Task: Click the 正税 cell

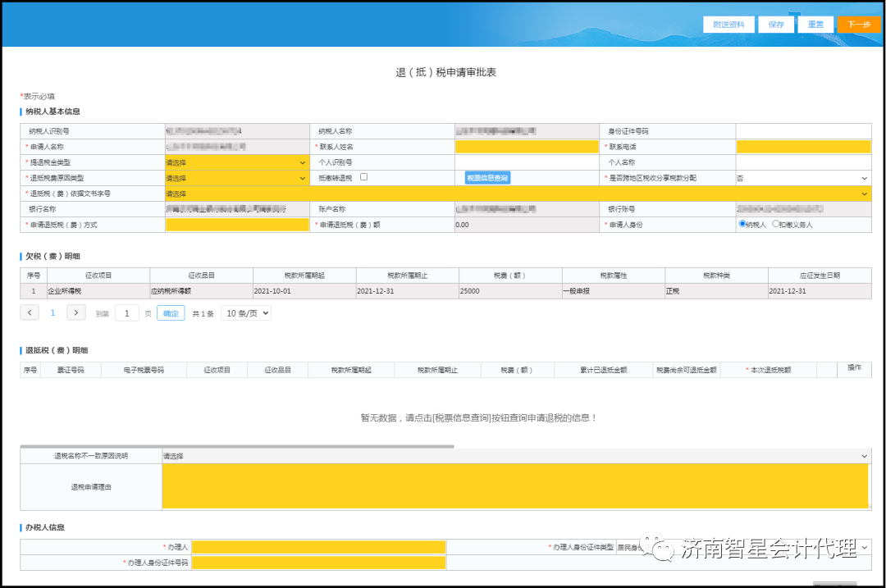Action: pos(716,291)
